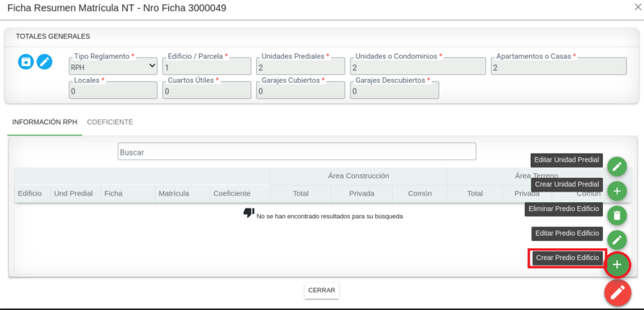Click the Privada header under Área Construcción
644x310 pixels.
[x=361, y=193]
